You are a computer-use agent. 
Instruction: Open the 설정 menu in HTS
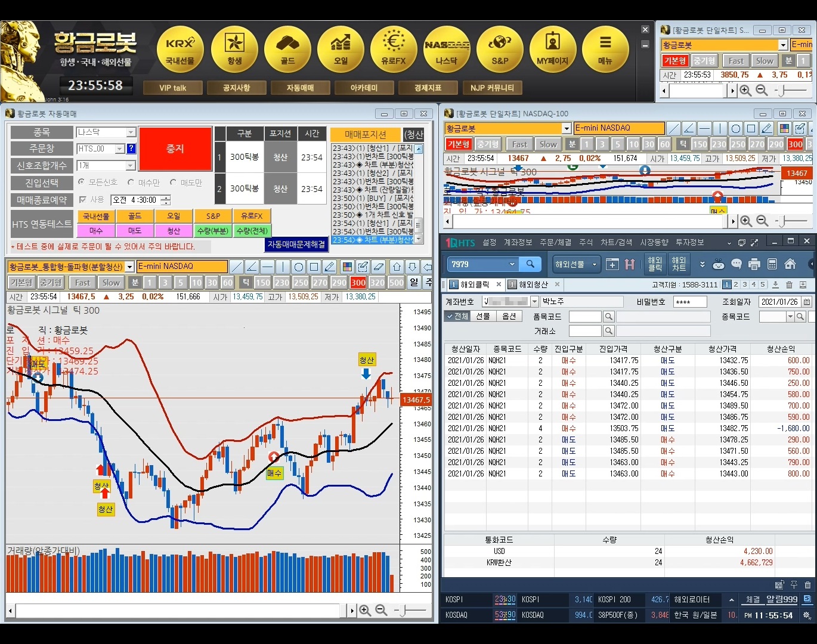tap(490, 243)
